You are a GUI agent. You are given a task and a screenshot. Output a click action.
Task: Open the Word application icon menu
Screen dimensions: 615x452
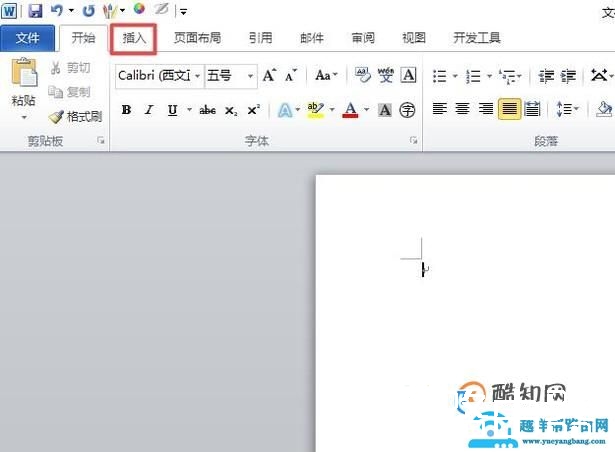click(9, 11)
